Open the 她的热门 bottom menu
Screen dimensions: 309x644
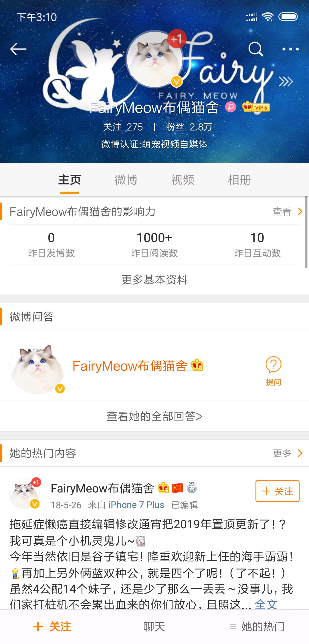coord(257,627)
